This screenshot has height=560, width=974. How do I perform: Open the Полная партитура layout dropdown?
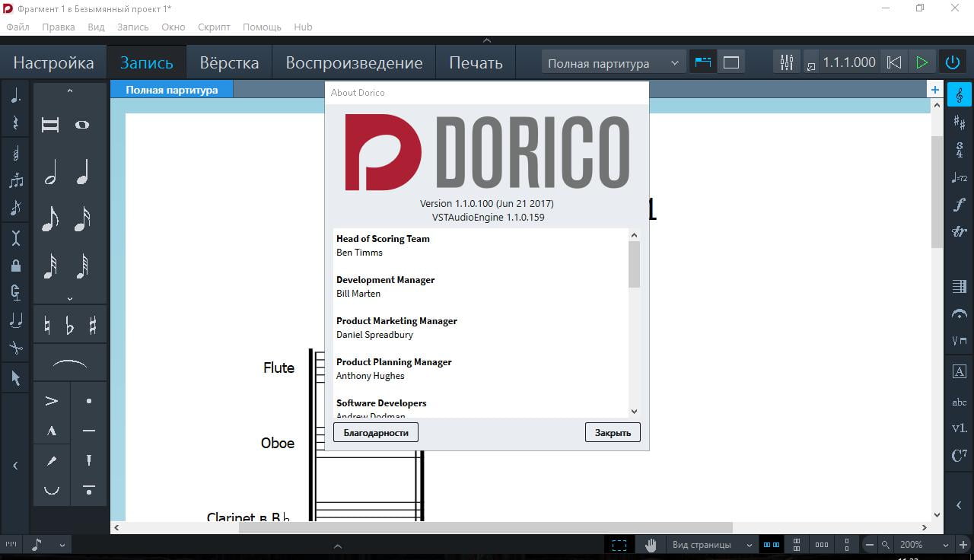pyautogui.click(x=613, y=63)
